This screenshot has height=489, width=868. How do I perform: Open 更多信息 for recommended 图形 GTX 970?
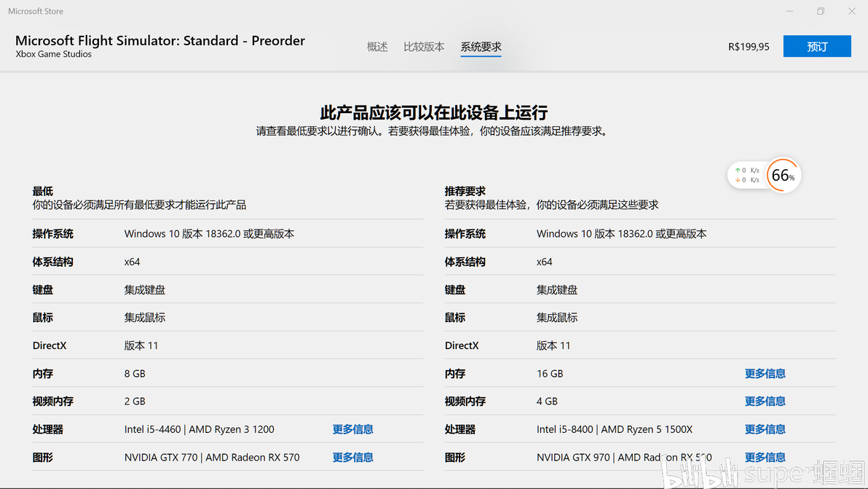click(765, 458)
